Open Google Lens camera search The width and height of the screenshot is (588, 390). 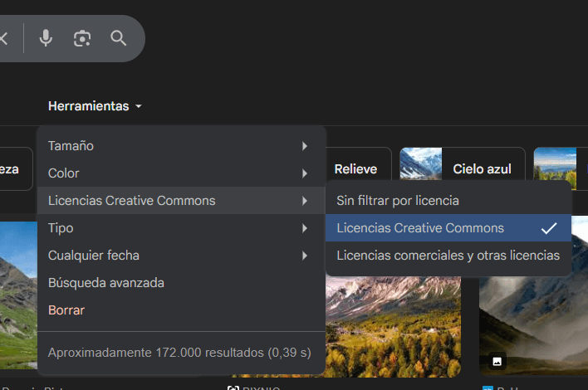pos(82,38)
